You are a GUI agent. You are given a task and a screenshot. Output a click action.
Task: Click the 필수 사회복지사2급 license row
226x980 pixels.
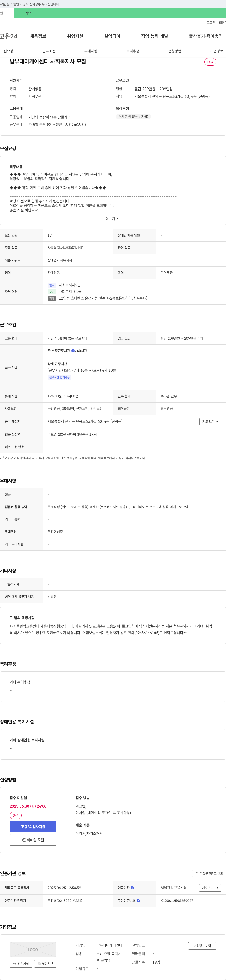(64, 285)
